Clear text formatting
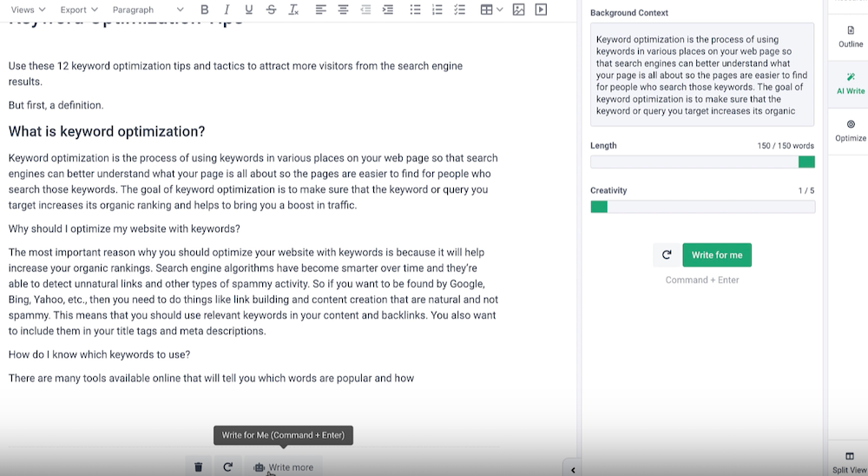Viewport: 868px width, 476px height. pos(293,10)
